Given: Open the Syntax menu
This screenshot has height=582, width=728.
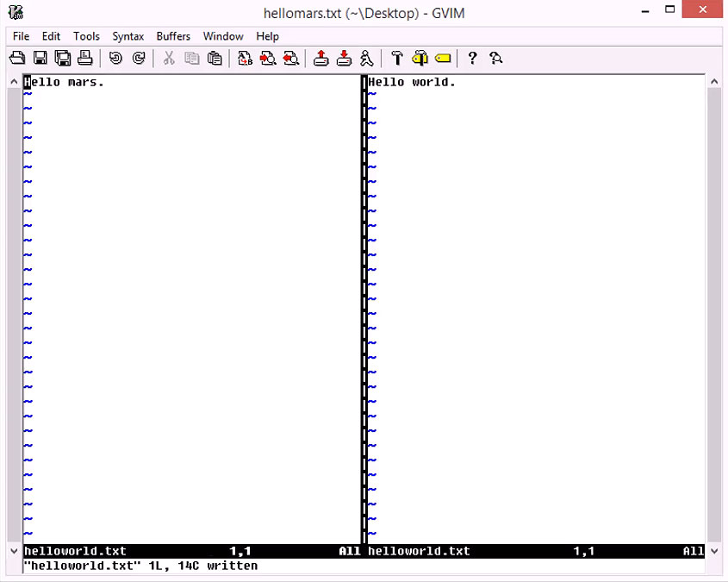Looking at the screenshot, I should (128, 36).
